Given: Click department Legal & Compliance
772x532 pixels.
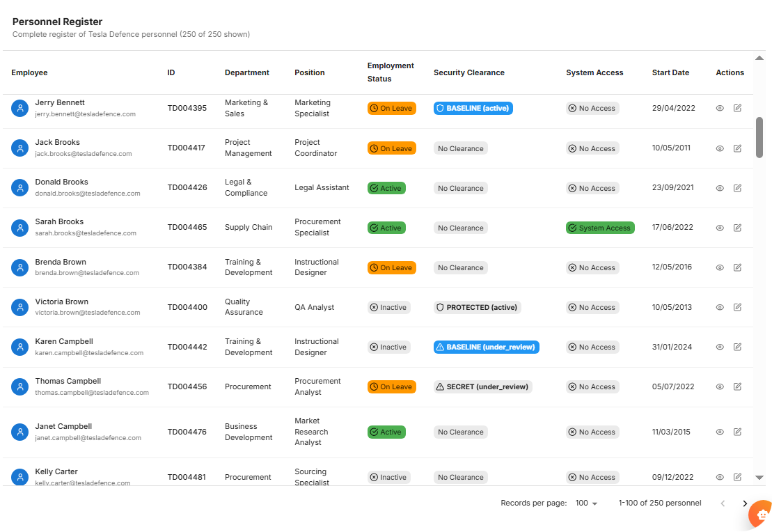Looking at the screenshot, I should pos(246,188).
